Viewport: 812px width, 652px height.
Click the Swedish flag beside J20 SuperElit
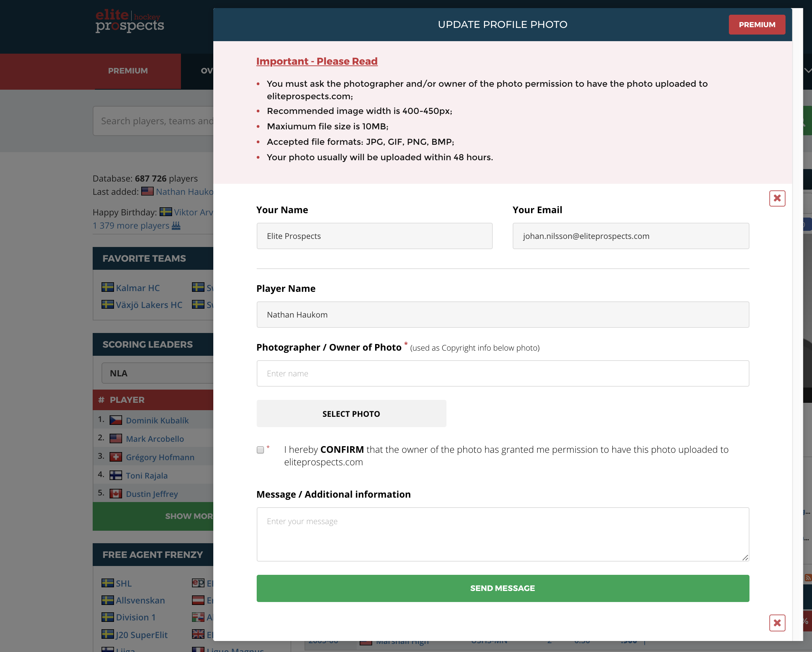point(108,634)
